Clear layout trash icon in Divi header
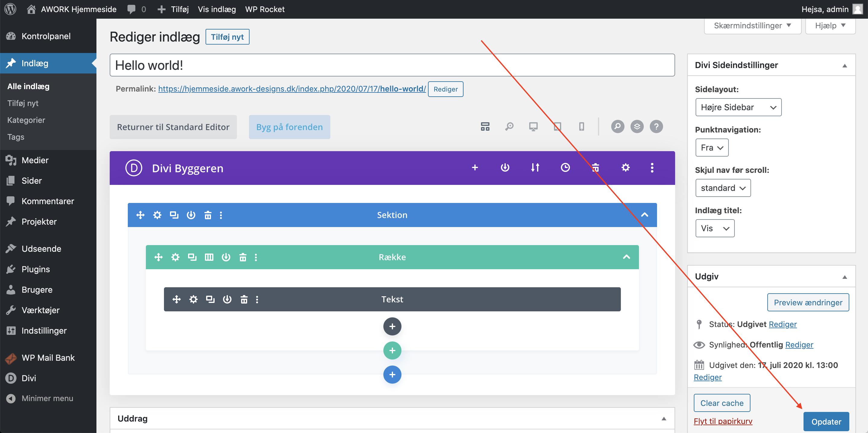Screen dimensions: 868x433 coord(596,167)
